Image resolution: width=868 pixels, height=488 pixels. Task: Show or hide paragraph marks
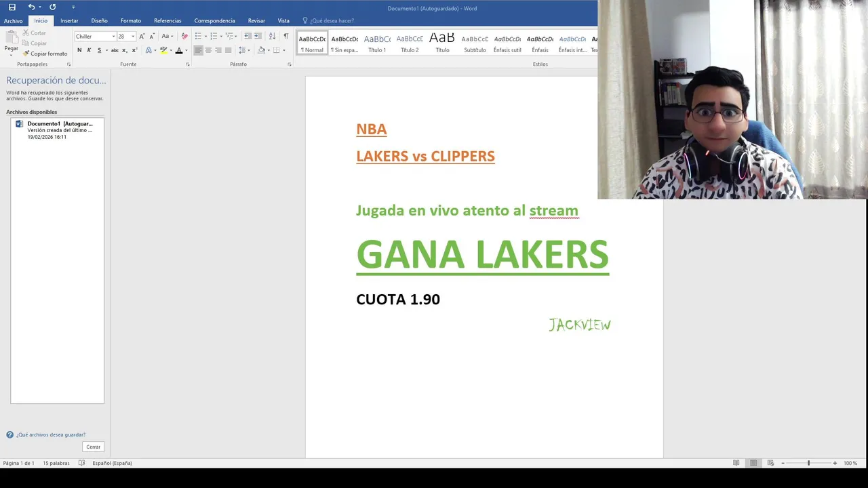tap(285, 36)
